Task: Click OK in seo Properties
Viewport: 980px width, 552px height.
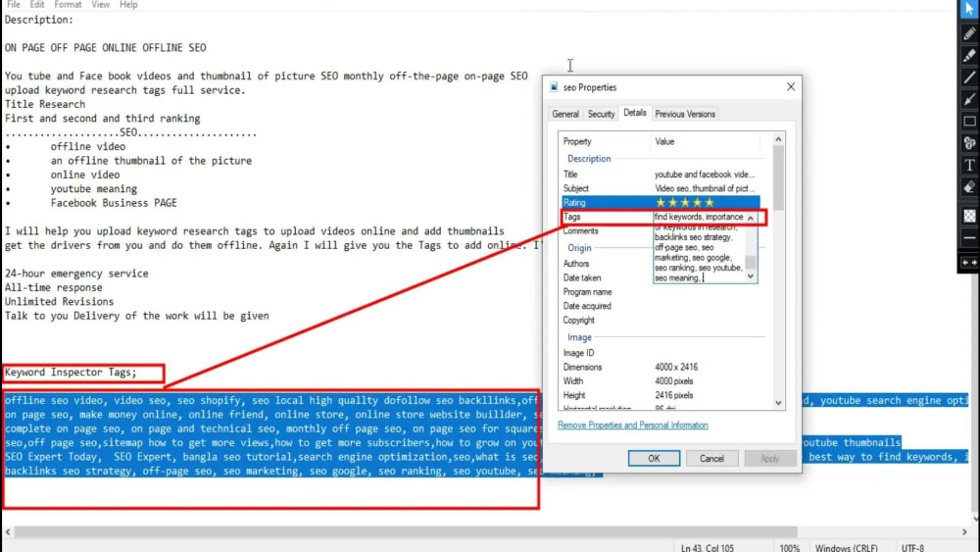Action: click(654, 458)
